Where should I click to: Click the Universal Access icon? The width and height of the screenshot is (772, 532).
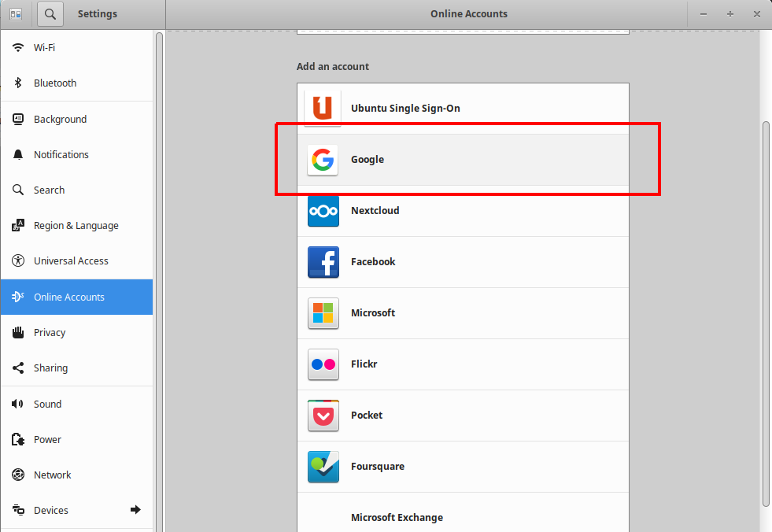[18, 261]
